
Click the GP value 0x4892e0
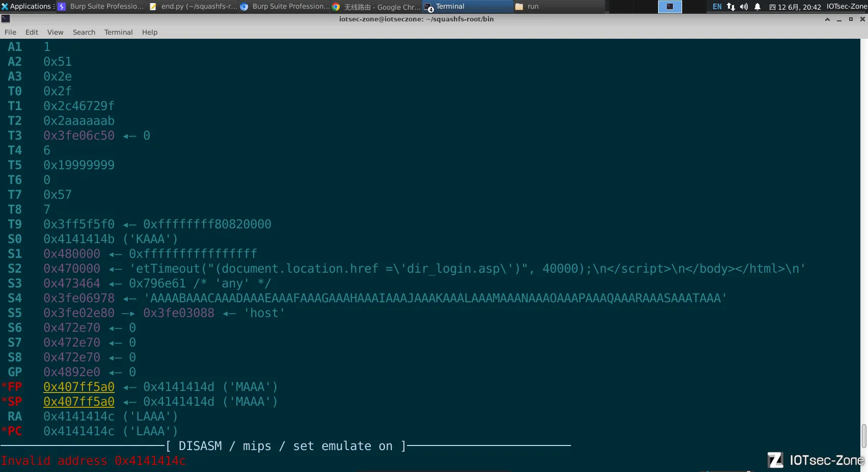[x=72, y=372]
